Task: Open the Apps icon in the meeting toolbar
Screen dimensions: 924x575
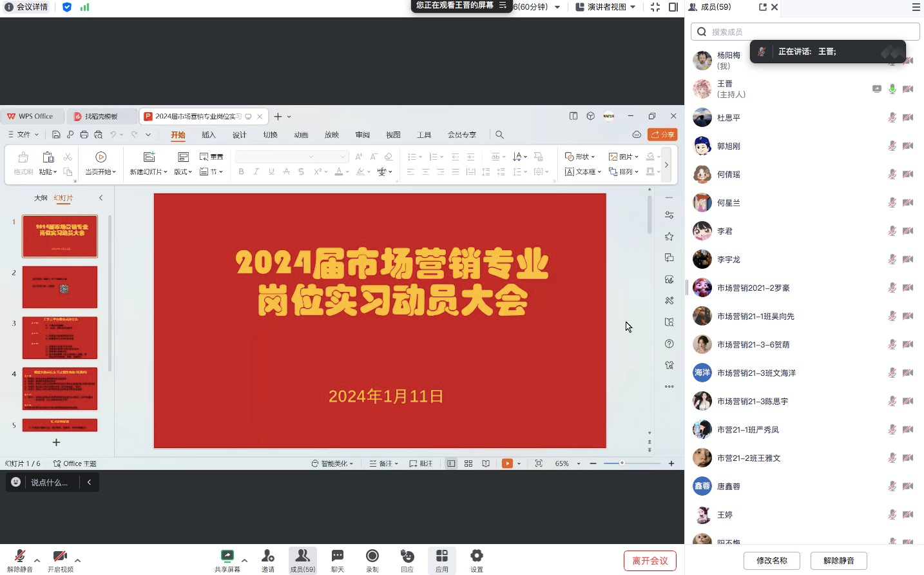Action: pyautogui.click(x=442, y=556)
